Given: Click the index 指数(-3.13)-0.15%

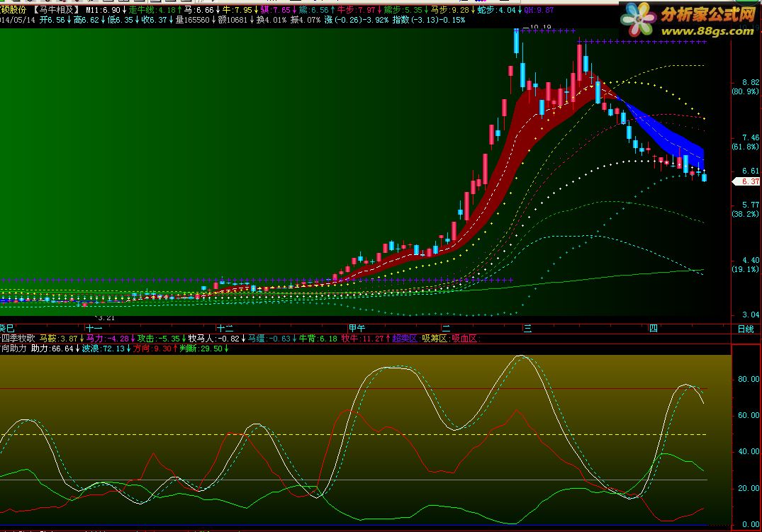Looking at the screenshot, I should click(428, 20).
